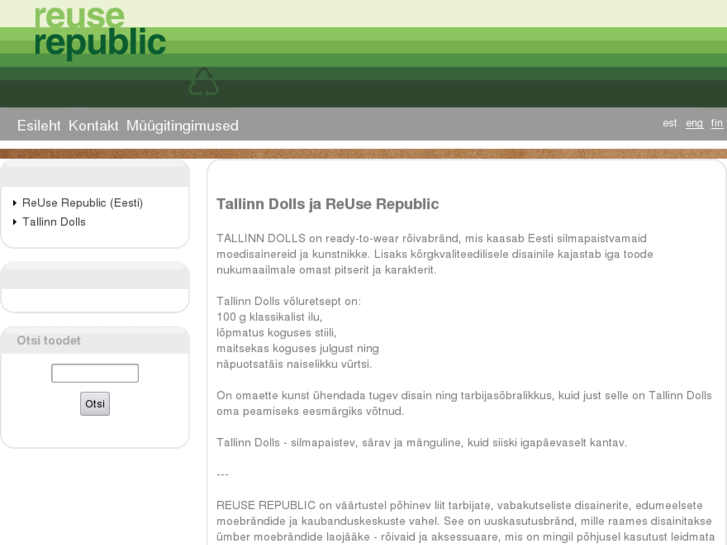The width and height of the screenshot is (727, 545).
Task: Click the recycling symbol in the header
Action: tap(204, 82)
